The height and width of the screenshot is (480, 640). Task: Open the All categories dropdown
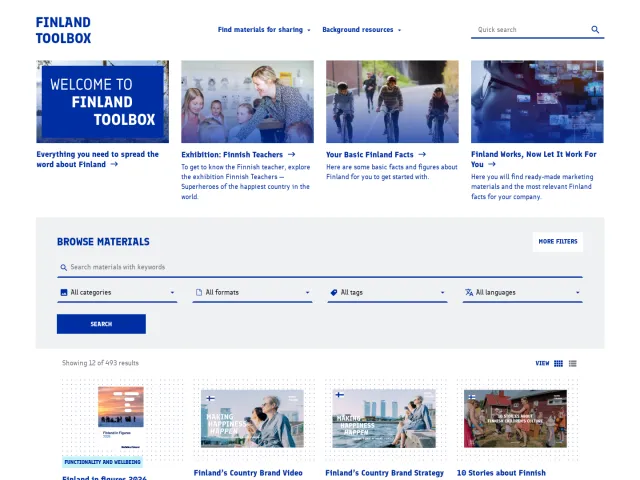point(117,293)
